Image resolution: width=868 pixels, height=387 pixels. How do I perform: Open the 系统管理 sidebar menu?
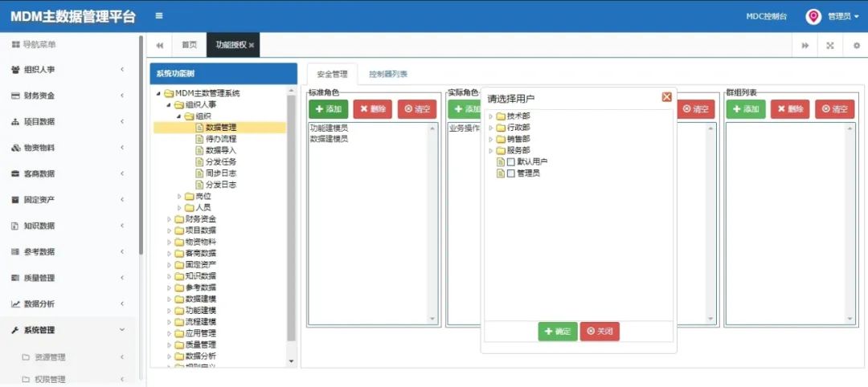(x=68, y=330)
